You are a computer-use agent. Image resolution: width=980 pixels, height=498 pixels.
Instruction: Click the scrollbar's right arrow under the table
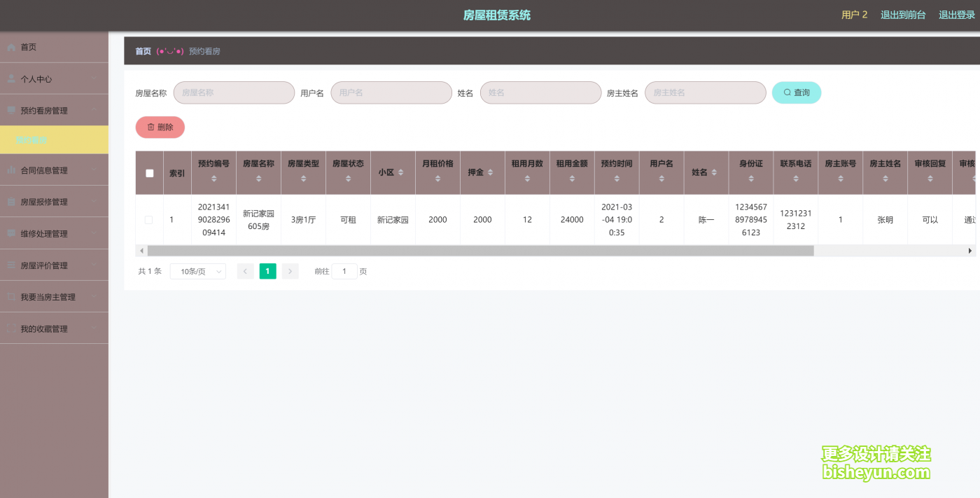click(x=970, y=251)
